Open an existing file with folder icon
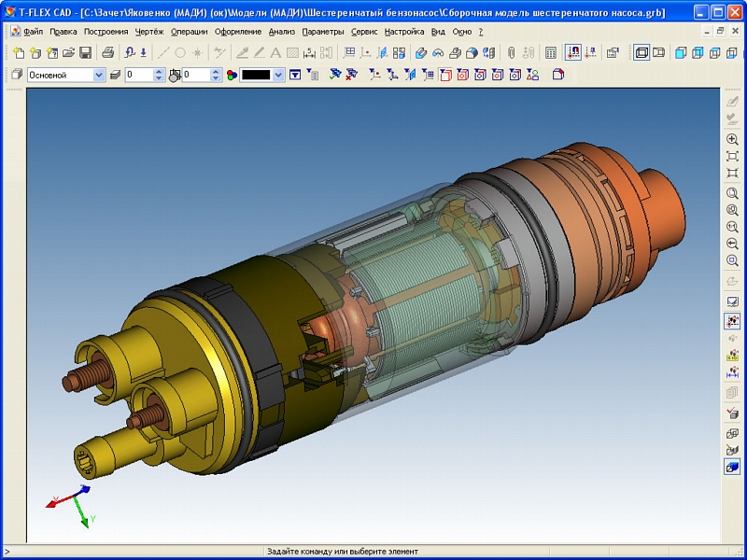 [x=68, y=52]
